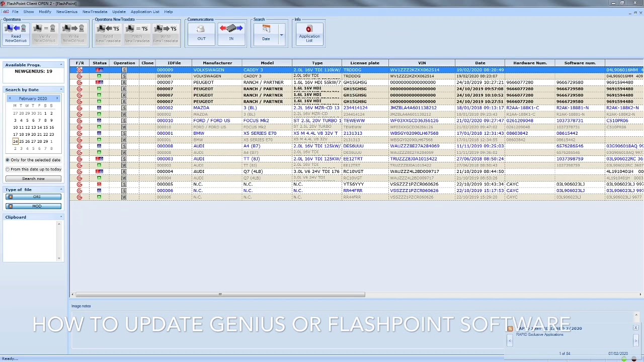Sort by the Manufacturer column header

point(217,63)
